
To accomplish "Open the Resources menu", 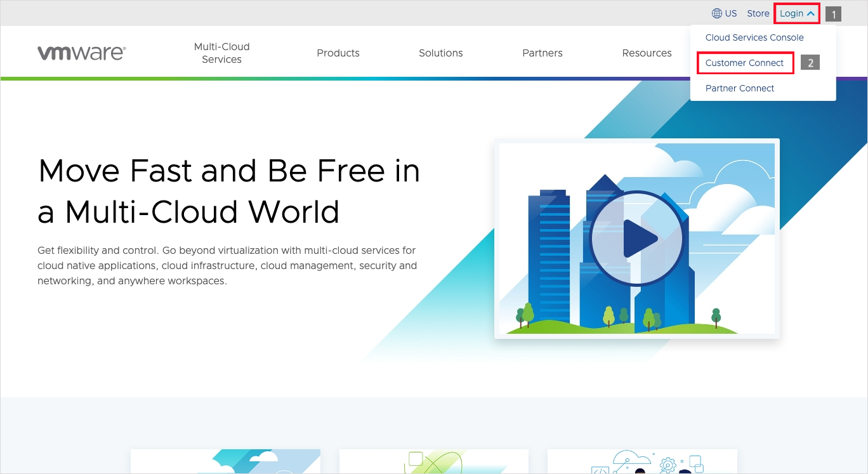I will click(x=647, y=53).
